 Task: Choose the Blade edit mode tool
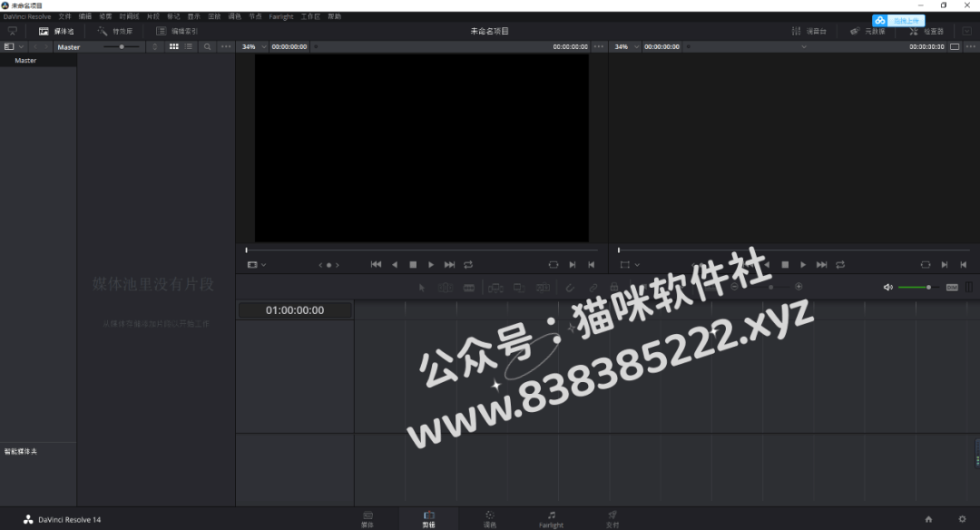[469, 288]
